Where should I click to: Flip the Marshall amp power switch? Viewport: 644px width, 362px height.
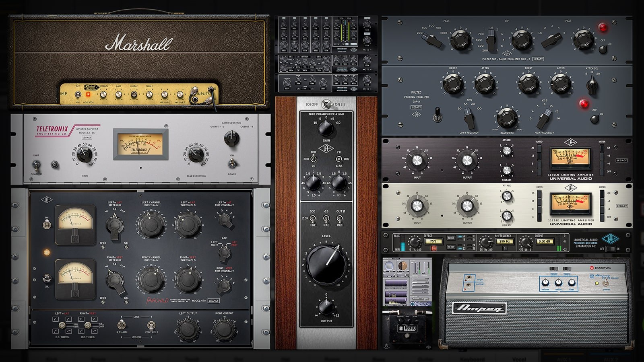78,95
